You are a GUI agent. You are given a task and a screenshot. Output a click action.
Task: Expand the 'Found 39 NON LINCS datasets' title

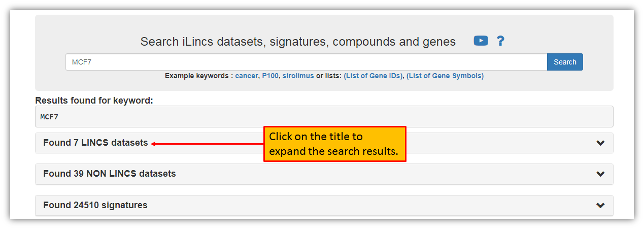point(110,174)
